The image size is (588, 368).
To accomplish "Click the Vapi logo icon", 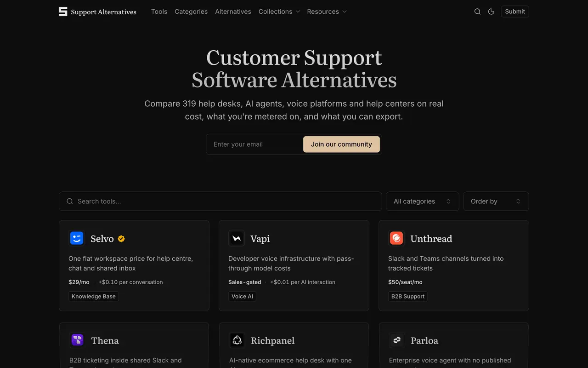I will tap(237, 238).
